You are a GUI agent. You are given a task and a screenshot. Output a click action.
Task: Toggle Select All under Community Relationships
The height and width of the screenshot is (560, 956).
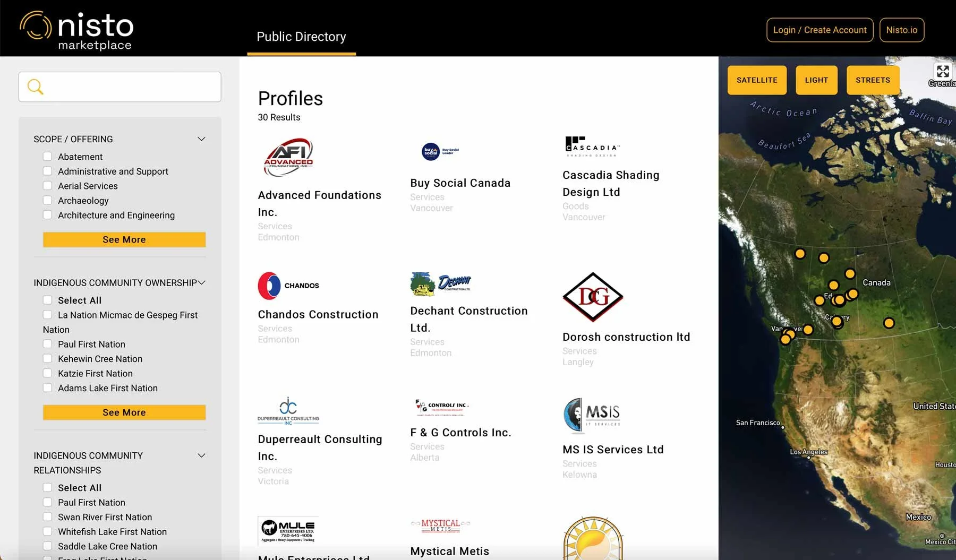(47, 487)
